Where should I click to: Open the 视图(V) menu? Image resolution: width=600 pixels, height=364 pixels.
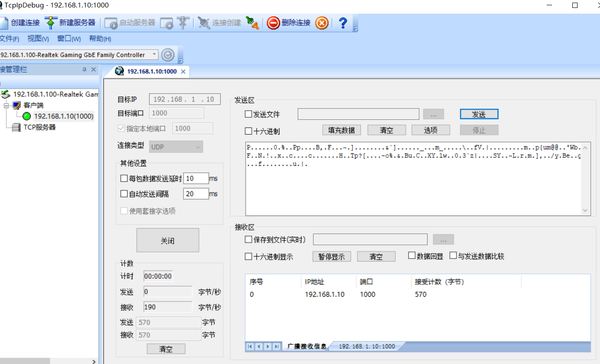click(x=38, y=39)
